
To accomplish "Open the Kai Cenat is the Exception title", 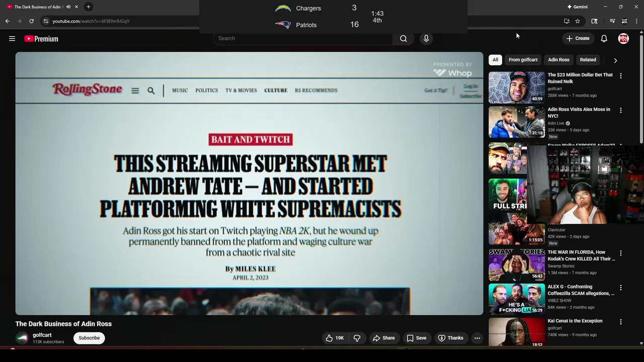I will 575,321.
